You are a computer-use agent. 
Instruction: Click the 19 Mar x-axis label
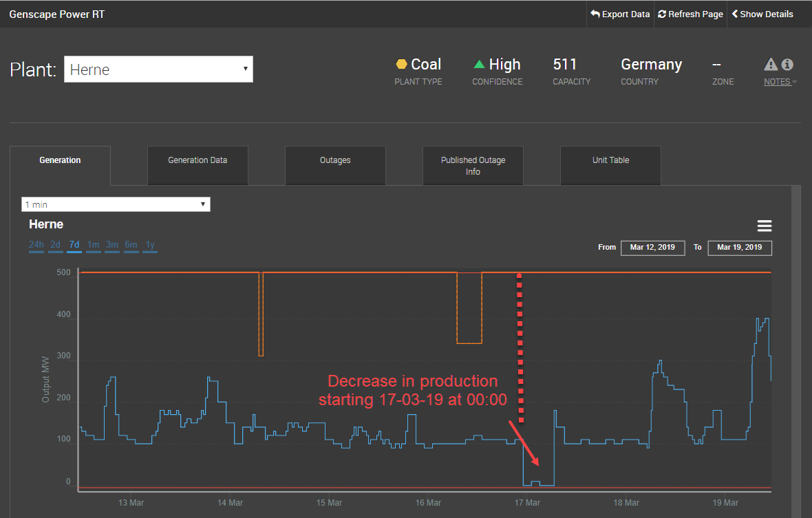[x=725, y=502]
